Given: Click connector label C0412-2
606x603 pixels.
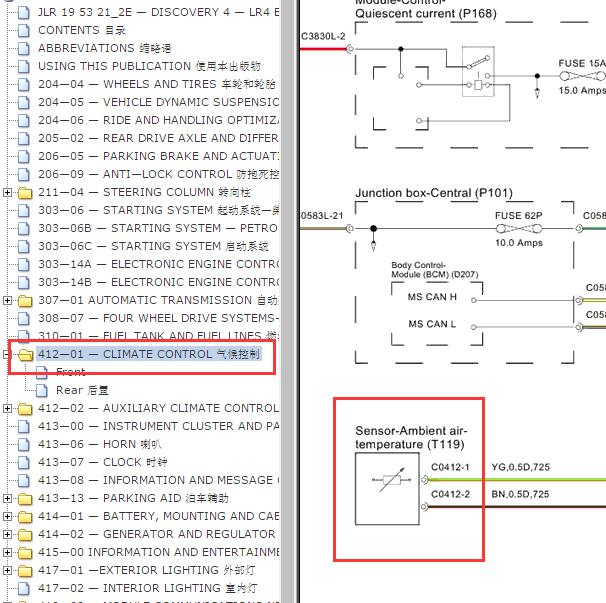Looking at the screenshot, I should click(450, 494).
